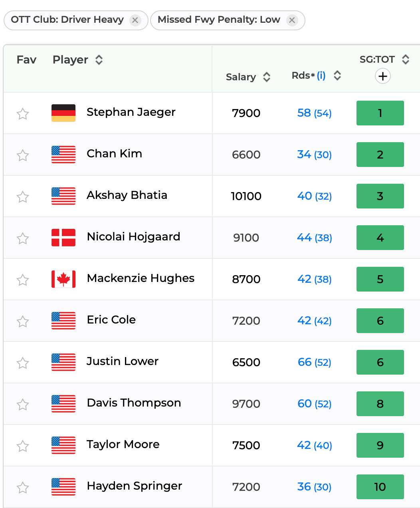Sort by Salary using its arrows
The height and width of the screenshot is (508, 420).
click(x=267, y=77)
